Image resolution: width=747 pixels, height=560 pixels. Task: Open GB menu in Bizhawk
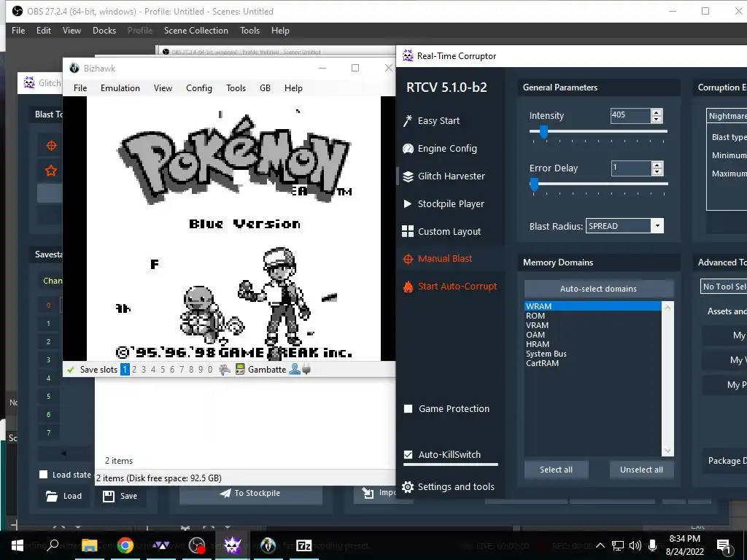(x=266, y=88)
